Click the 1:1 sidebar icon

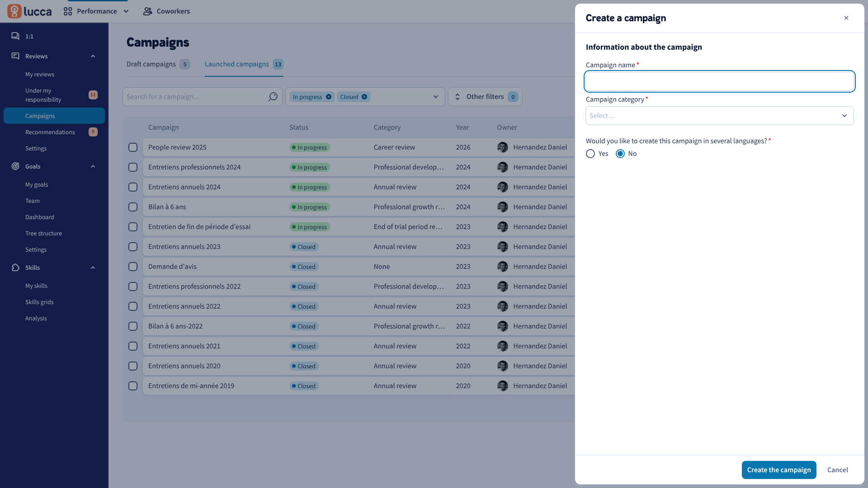[15, 36]
